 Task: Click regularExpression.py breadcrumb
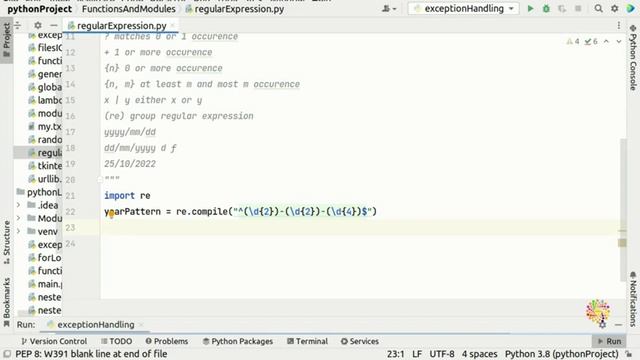[x=235, y=9]
